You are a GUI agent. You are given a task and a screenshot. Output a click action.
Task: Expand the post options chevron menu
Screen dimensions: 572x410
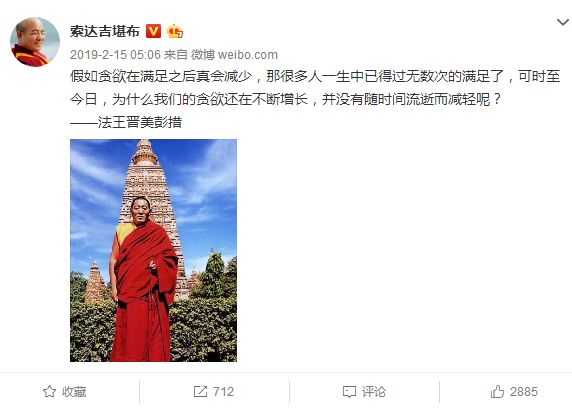563,22
